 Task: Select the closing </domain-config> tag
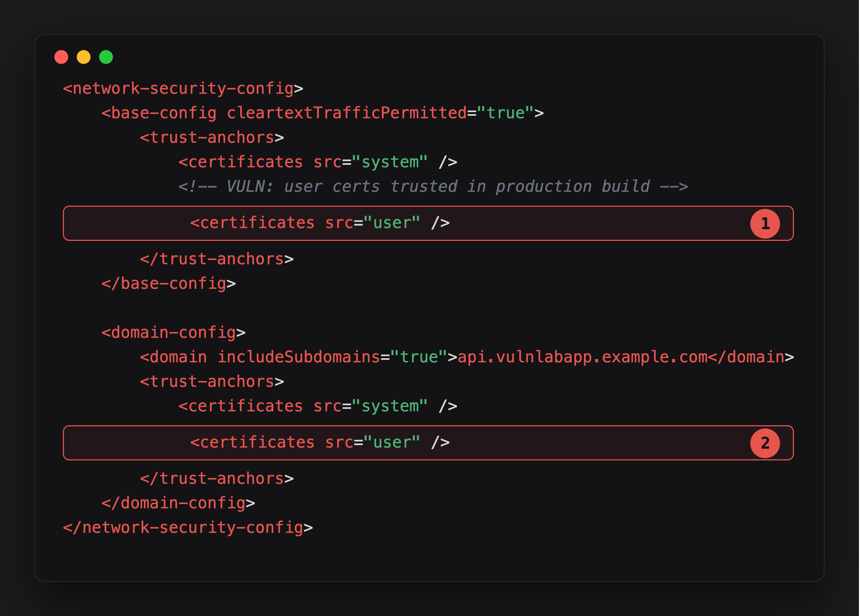pos(178,504)
